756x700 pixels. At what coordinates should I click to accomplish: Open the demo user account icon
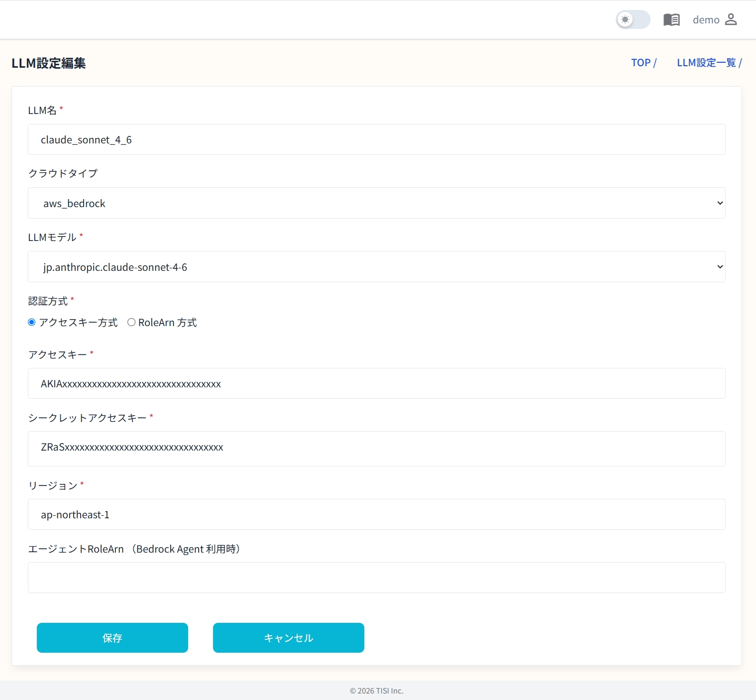731,19
